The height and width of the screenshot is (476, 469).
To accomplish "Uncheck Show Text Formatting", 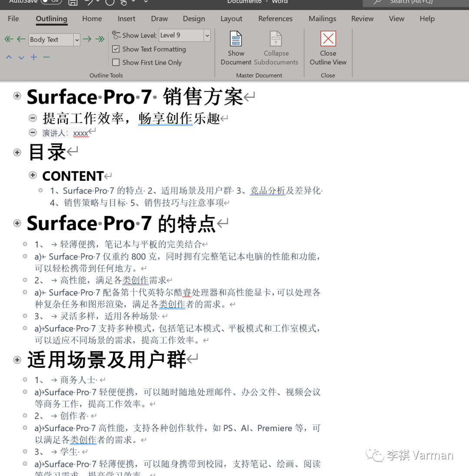I will [x=116, y=49].
